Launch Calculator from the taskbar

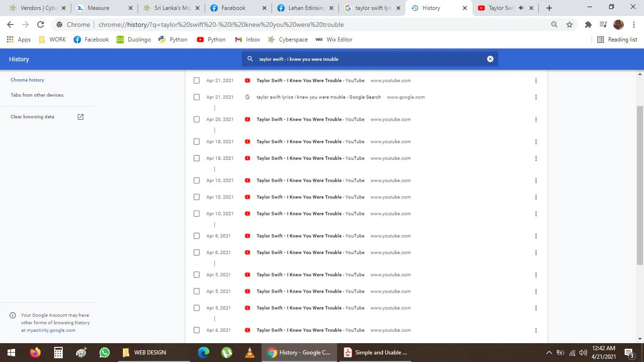pyautogui.click(x=58, y=353)
